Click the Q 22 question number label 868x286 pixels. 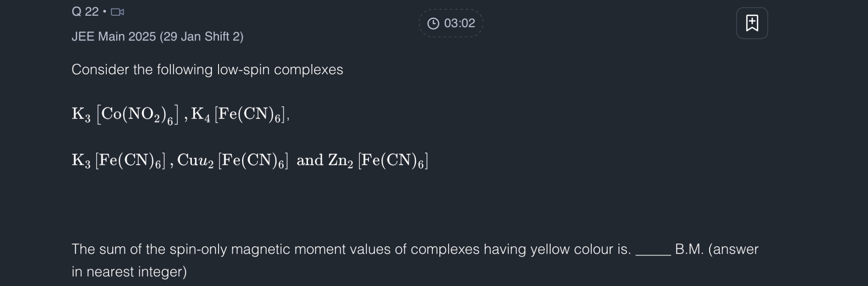coord(85,12)
